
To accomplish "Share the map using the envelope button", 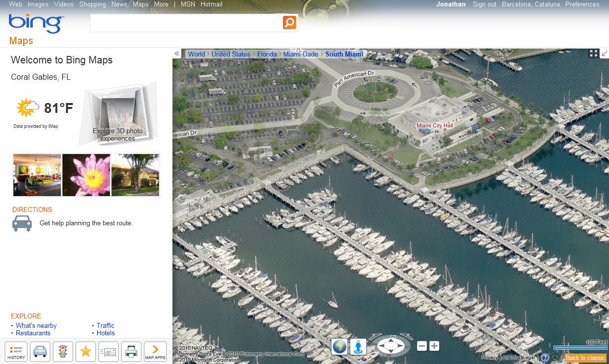I will pyautogui.click(x=109, y=352).
